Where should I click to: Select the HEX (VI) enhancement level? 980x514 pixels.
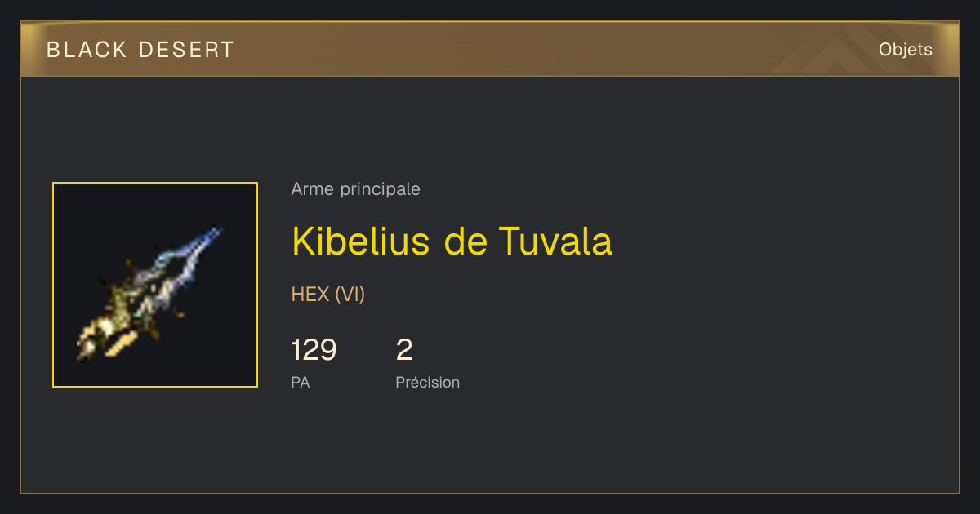click(x=328, y=295)
